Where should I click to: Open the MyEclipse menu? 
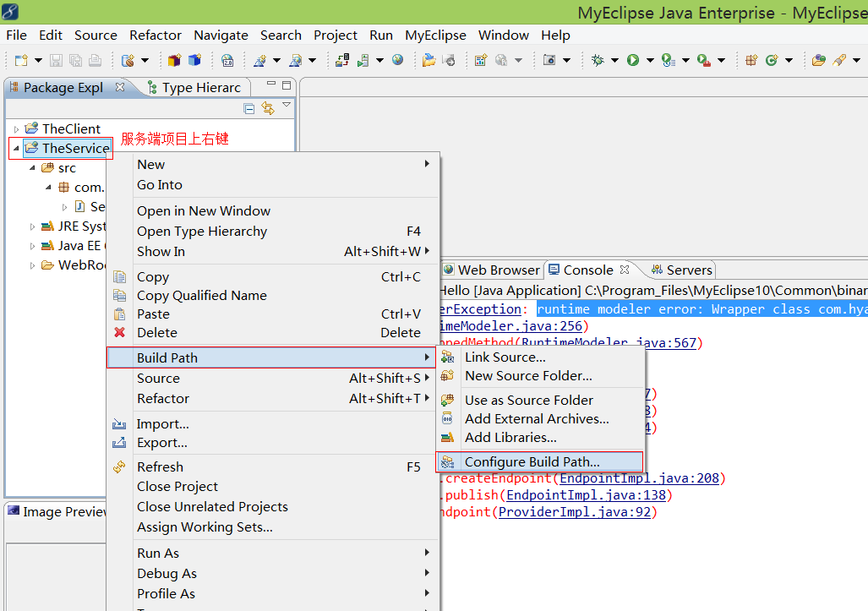pos(435,35)
